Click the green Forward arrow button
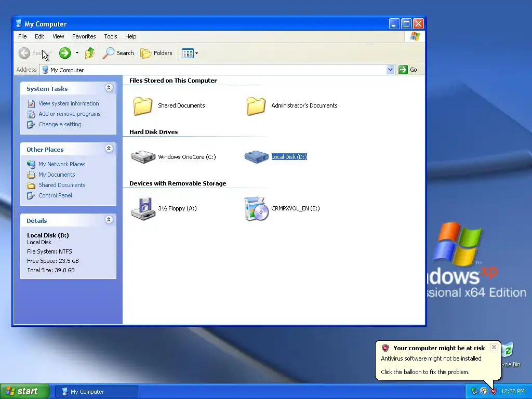 tap(65, 53)
